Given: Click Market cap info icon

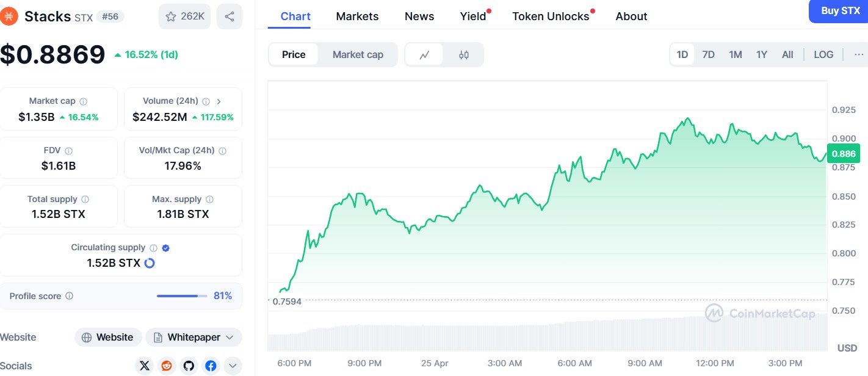Looking at the screenshot, I should (x=84, y=101).
